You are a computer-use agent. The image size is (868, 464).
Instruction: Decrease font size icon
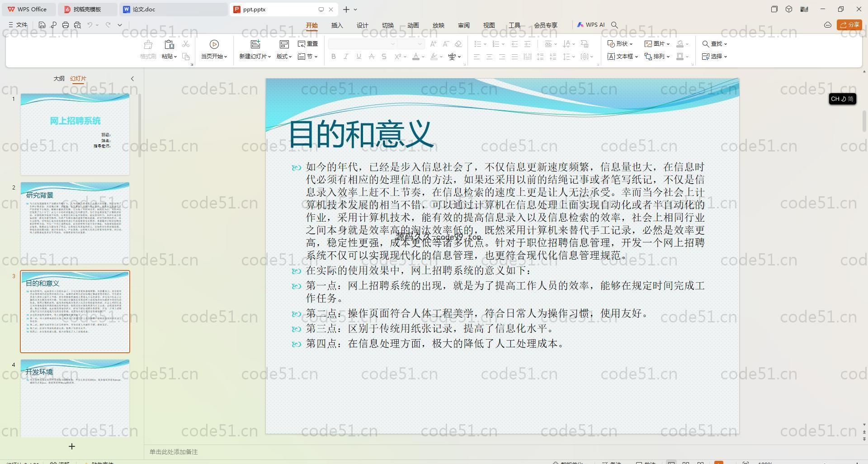pyautogui.click(x=446, y=44)
